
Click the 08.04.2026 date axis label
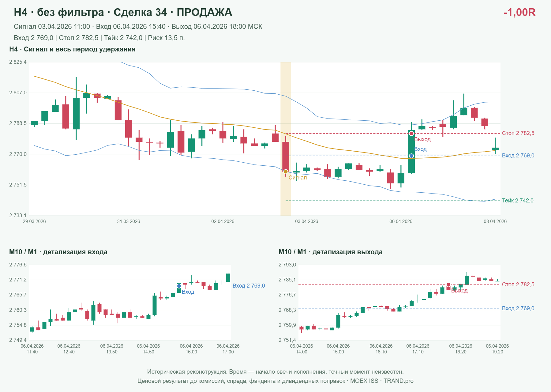point(495,221)
